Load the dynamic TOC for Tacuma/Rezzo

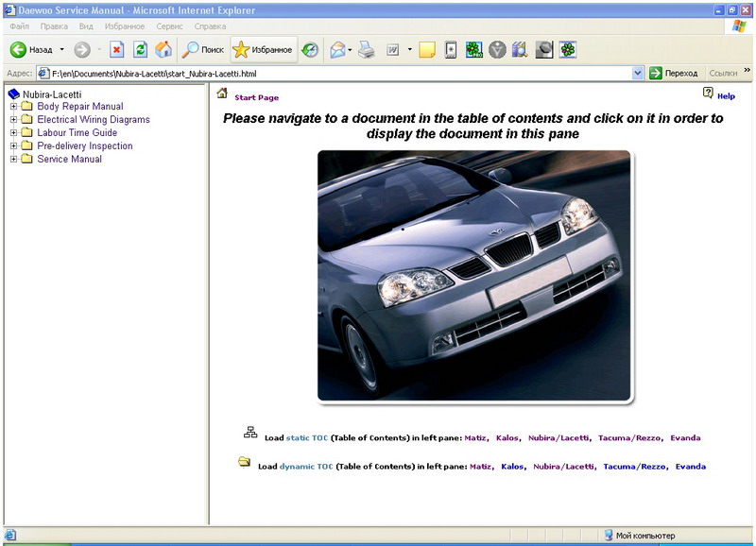click(634, 466)
